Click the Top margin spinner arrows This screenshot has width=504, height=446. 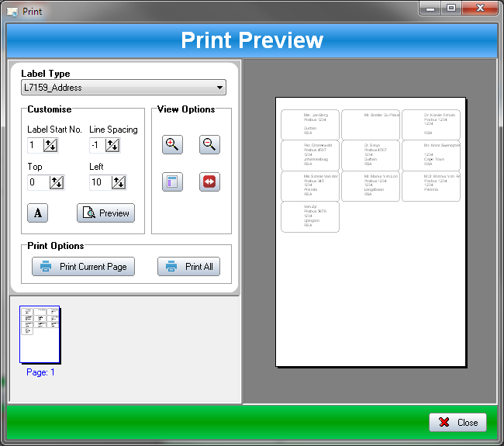(x=57, y=182)
